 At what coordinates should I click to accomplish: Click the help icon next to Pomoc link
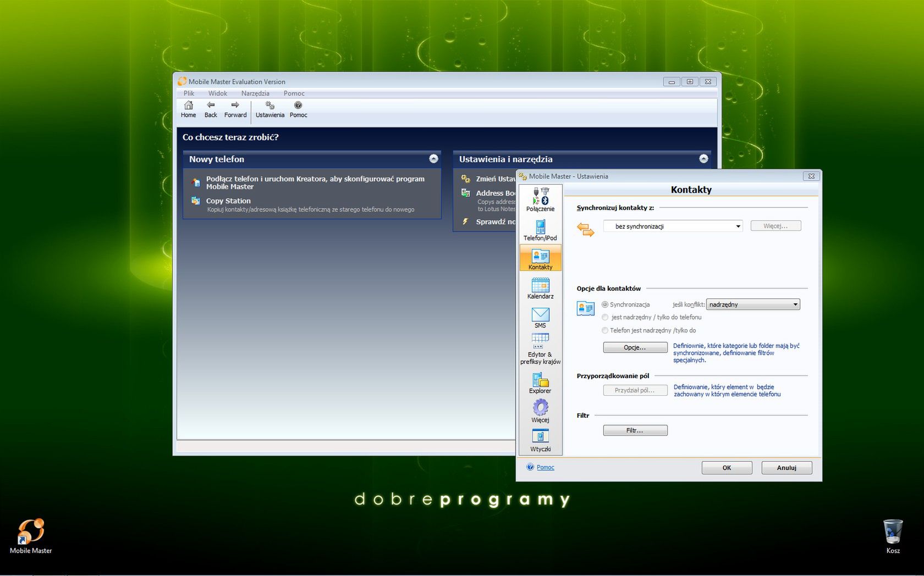(x=530, y=467)
